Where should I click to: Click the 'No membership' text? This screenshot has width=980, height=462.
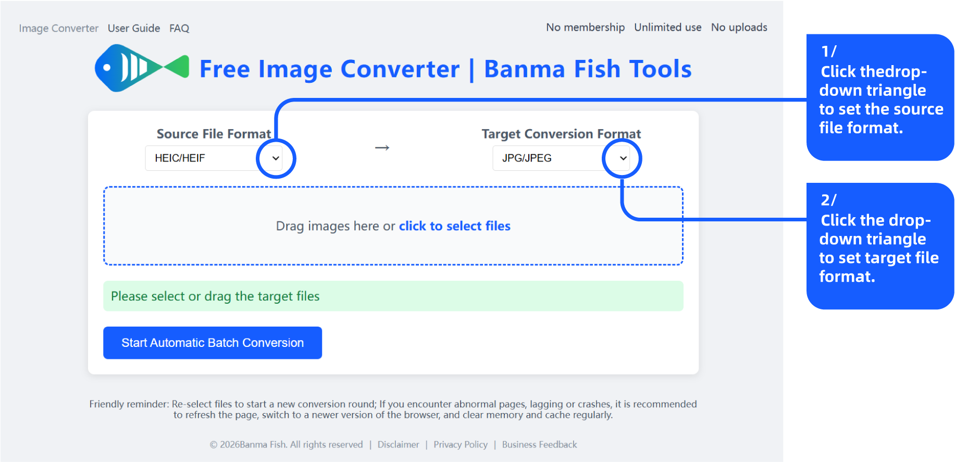586,27
